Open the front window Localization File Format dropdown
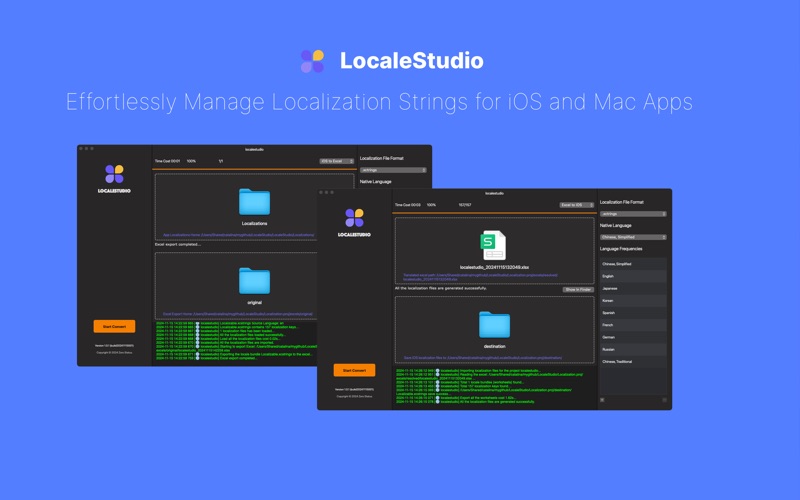The image size is (800, 500). point(633,214)
